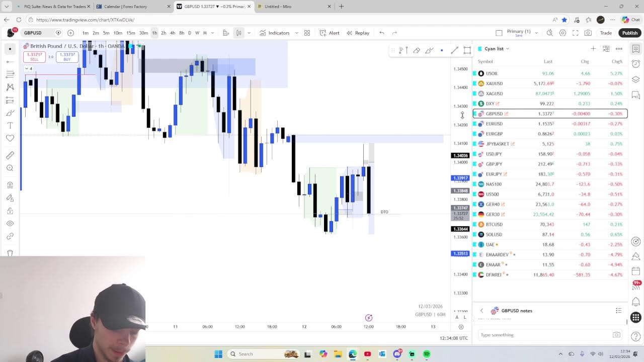Open the bar's pattern chart type icon
644x362 pixels.
click(x=226, y=33)
